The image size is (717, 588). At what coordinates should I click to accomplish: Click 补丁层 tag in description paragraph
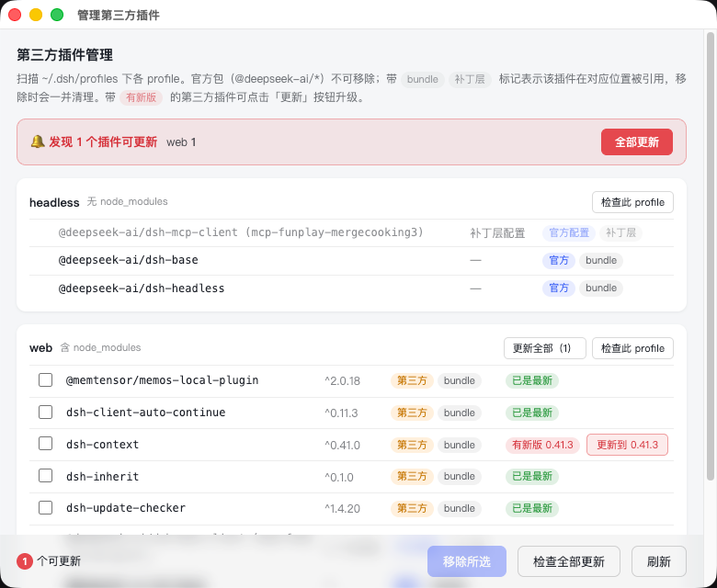(470, 80)
